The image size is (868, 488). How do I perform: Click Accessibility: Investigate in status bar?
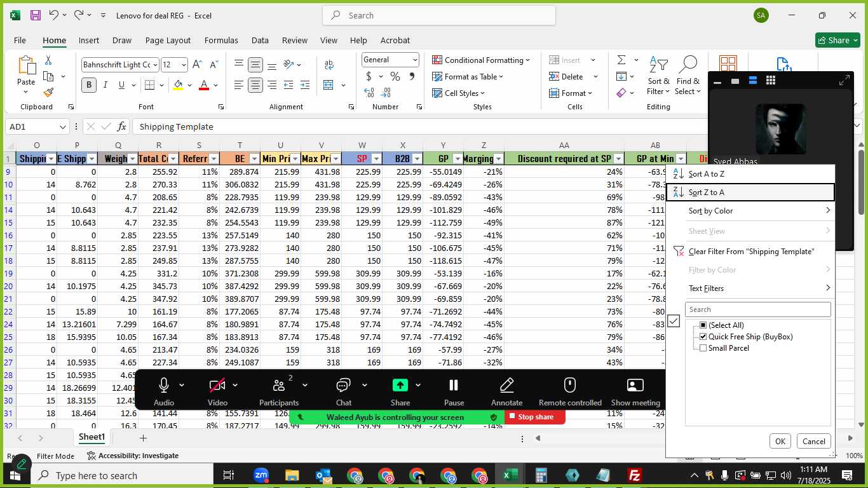tap(132, 456)
